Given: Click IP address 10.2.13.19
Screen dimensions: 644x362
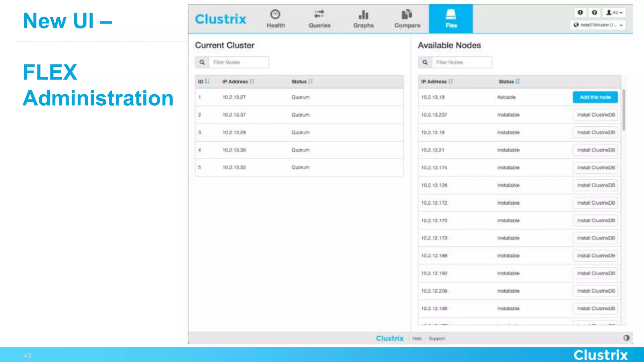Looking at the screenshot, I should click(433, 97).
